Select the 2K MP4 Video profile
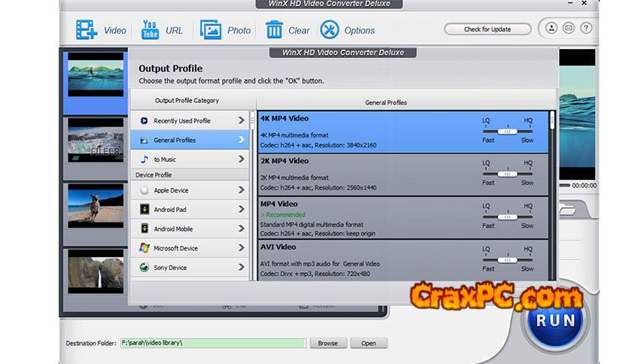Screen dimensions: 629x364 (369, 174)
